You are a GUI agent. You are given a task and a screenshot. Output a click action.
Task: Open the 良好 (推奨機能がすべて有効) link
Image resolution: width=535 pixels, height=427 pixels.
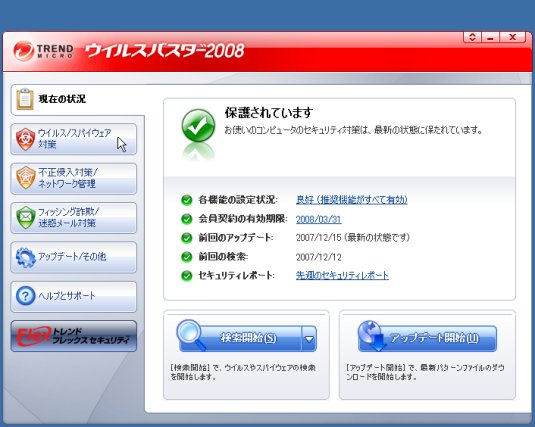point(352,200)
